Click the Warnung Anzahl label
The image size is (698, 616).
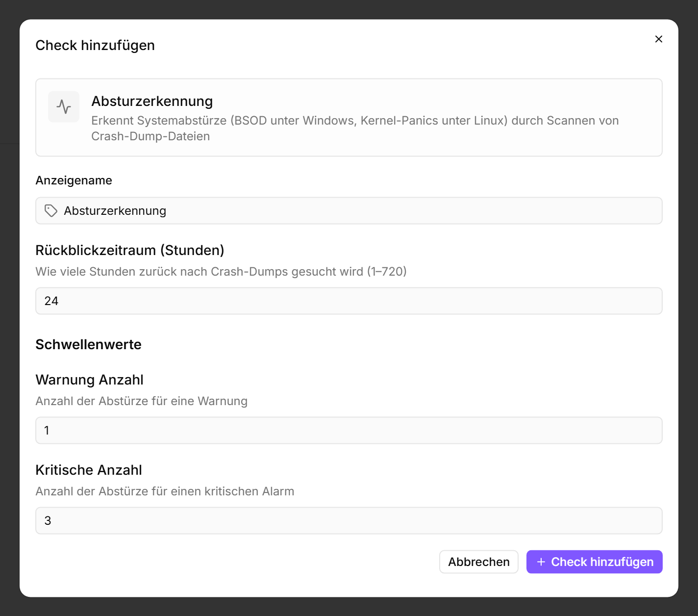tap(90, 380)
